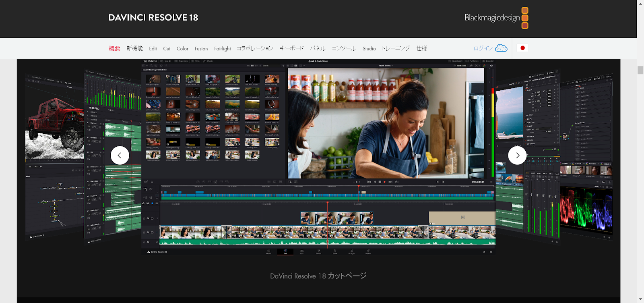Click the Quick 2 Cook timeline name dropdown
The height and width of the screenshot is (303, 644).
(x=386, y=66)
